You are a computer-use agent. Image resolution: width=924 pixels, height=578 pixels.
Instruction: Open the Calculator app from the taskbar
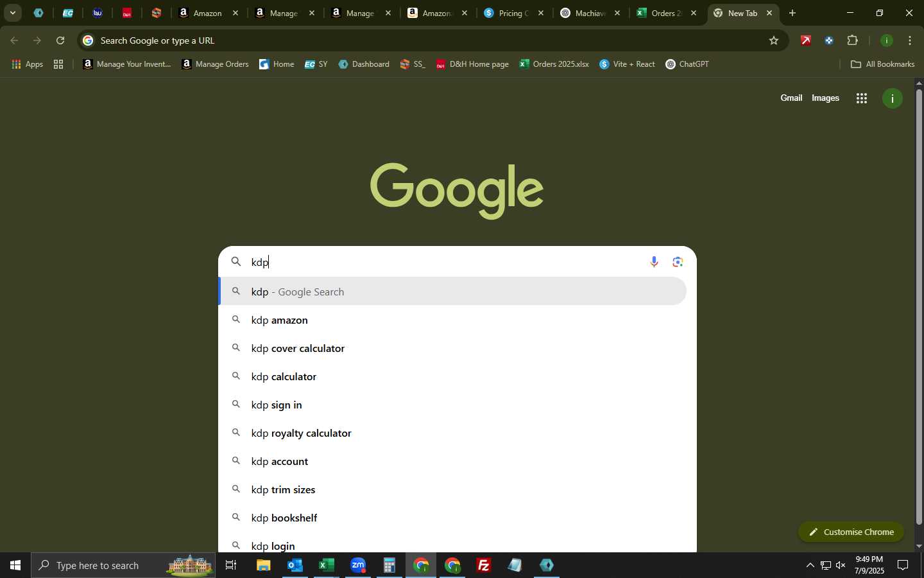pos(389,565)
